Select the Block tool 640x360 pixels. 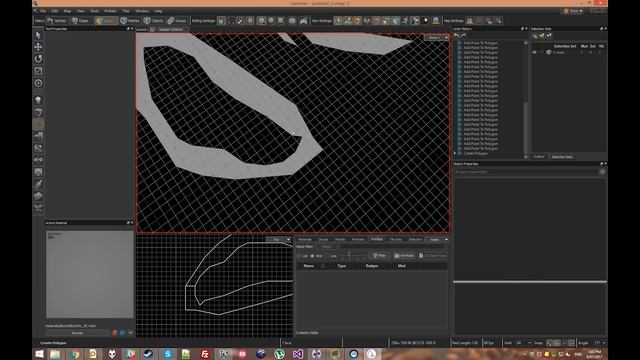[38, 112]
